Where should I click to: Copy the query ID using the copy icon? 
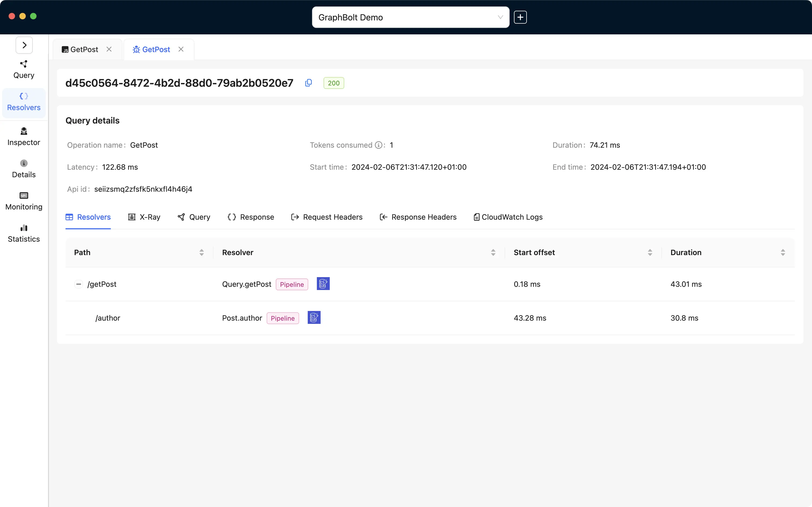308,83
